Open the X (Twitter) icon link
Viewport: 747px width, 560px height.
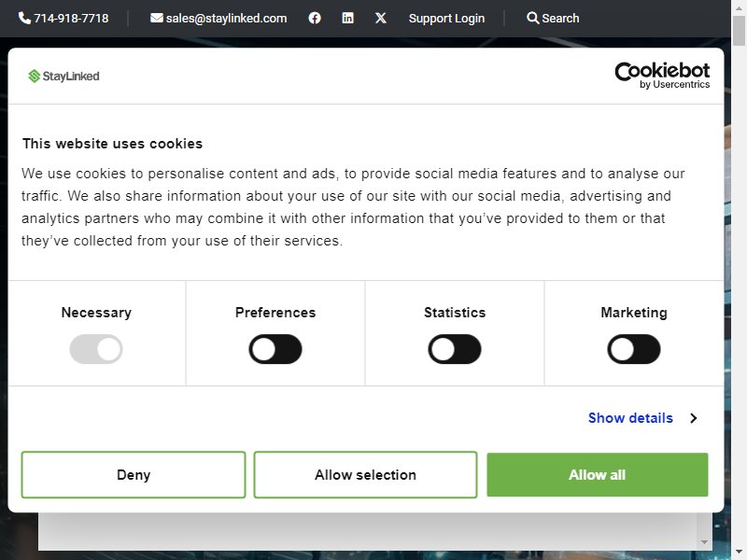[x=381, y=18]
